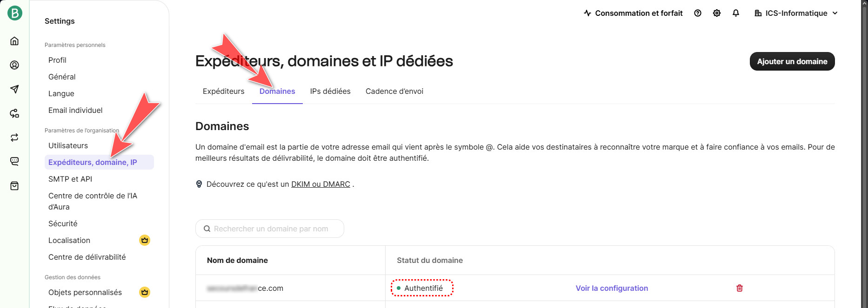Screen dimensions: 868x308
Task: Open the Automations icon in sidebar
Action: tap(14, 113)
